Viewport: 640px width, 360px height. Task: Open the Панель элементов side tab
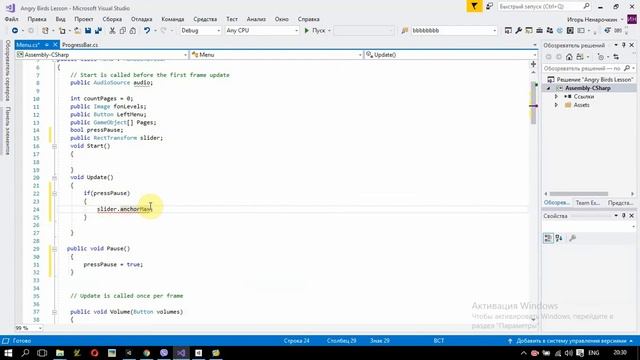pyautogui.click(x=7, y=131)
